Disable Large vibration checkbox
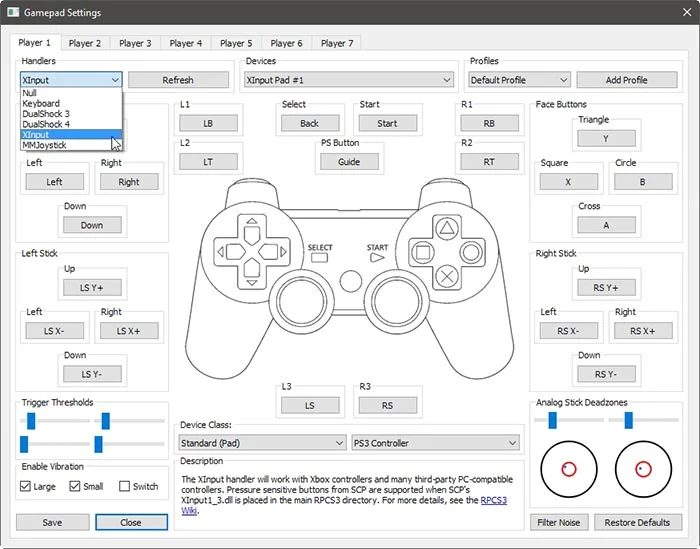The width and height of the screenshot is (700, 549). [26, 486]
